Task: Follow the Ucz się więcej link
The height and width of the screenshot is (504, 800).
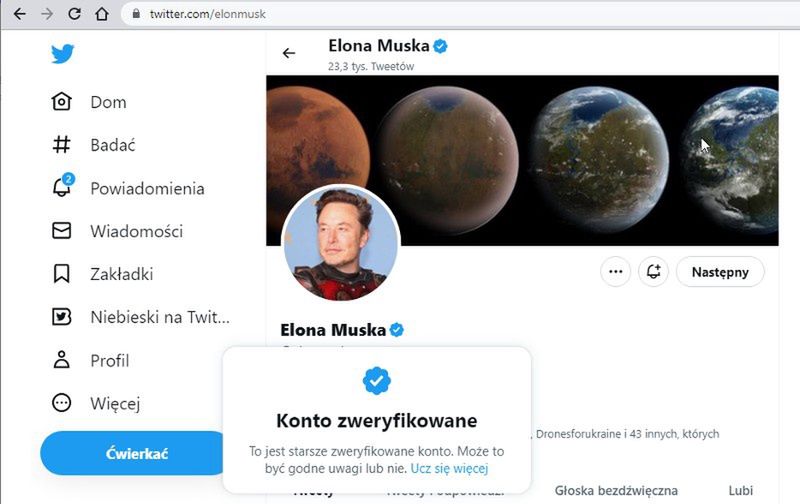Action: [x=449, y=468]
